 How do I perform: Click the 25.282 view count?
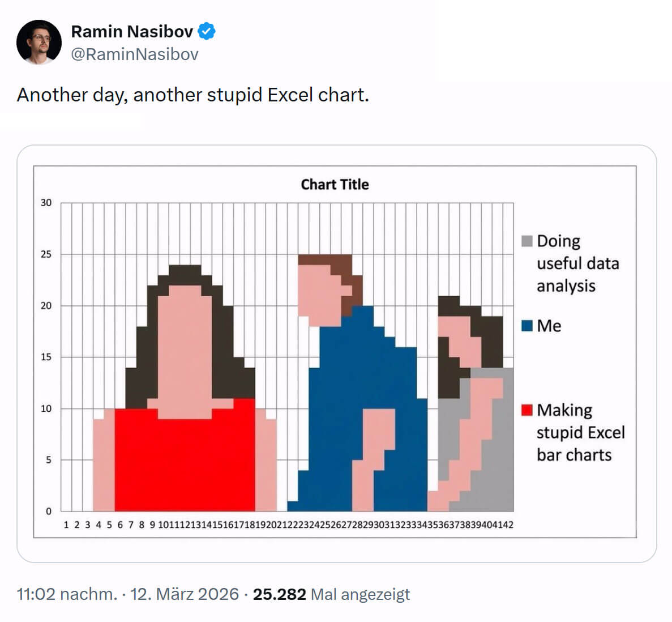279,594
